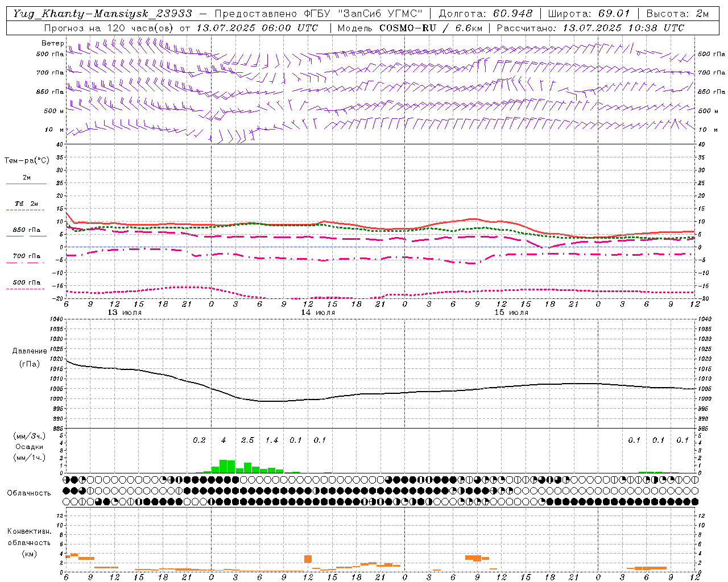
Task: Click the 1.4 precipitation total
Action: pos(272,440)
